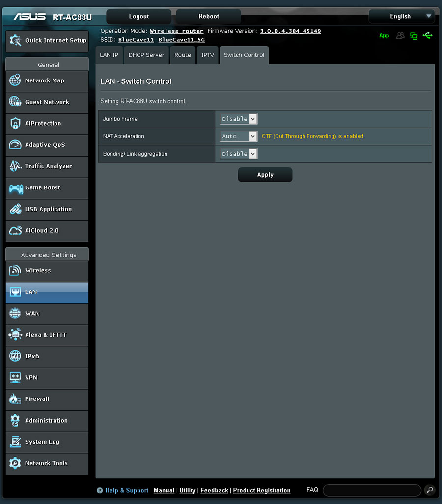
Task: Open Game Boost controller icon
Action: click(15, 188)
